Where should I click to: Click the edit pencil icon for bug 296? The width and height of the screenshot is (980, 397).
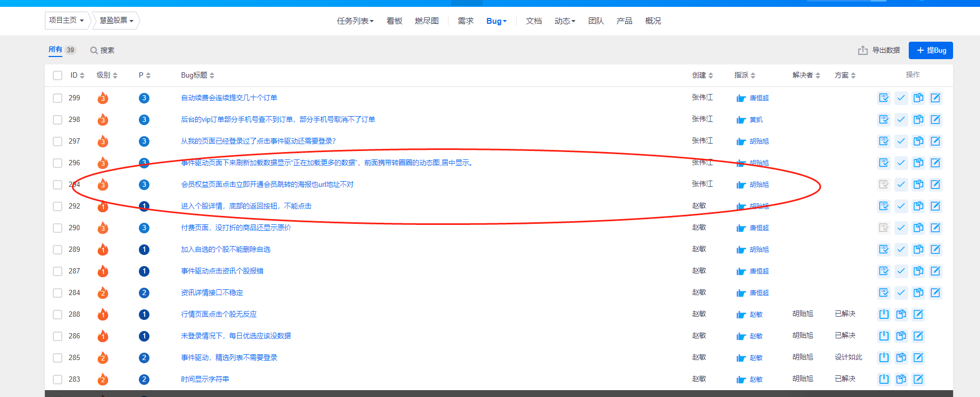pyautogui.click(x=935, y=163)
